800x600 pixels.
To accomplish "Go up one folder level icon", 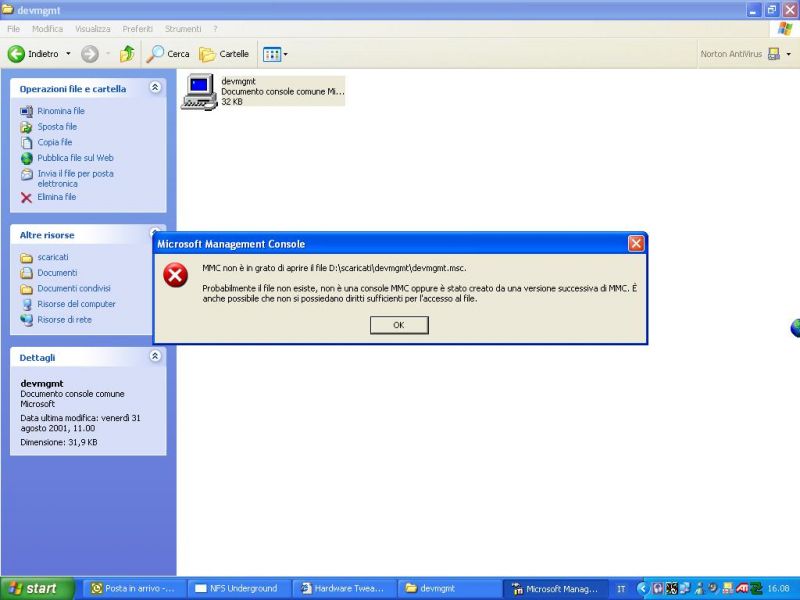I will 127,54.
